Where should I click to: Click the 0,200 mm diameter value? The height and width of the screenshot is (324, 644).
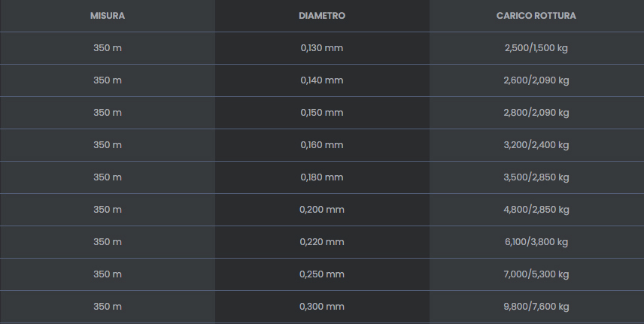(x=322, y=210)
